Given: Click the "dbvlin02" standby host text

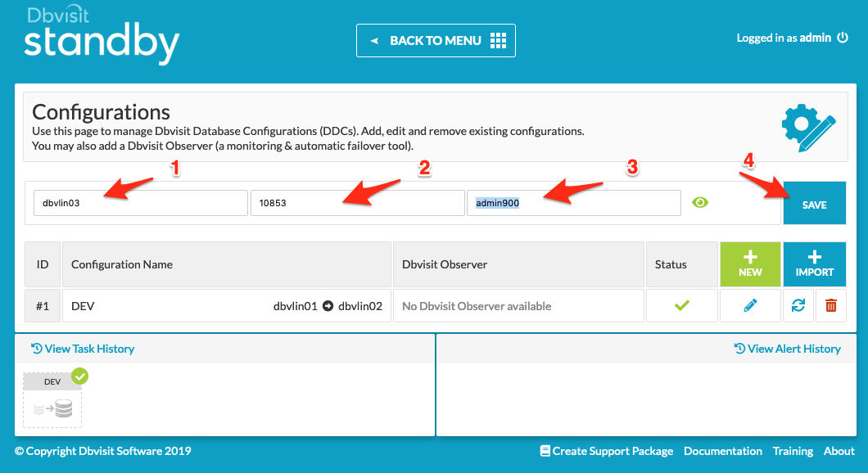Looking at the screenshot, I should tap(360, 306).
